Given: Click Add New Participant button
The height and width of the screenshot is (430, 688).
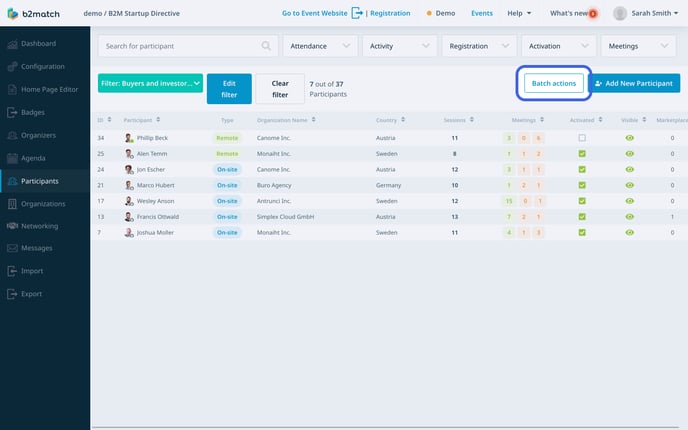Looking at the screenshot, I should [x=634, y=83].
